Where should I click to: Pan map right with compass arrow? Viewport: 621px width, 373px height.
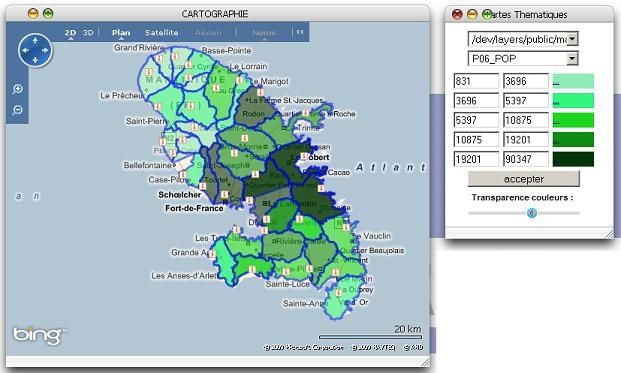45,50
